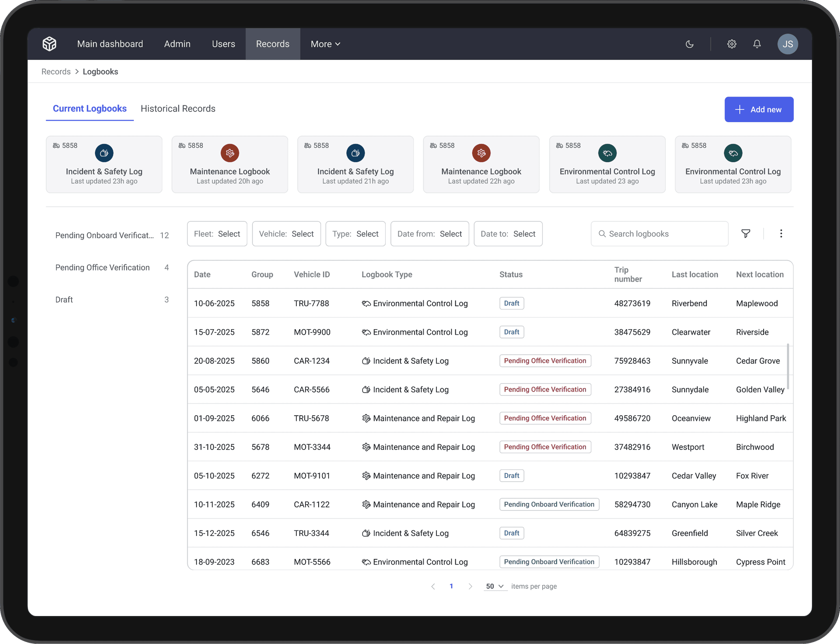Open the settings gear
The width and height of the screenshot is (840, 644).
(731, 44)
